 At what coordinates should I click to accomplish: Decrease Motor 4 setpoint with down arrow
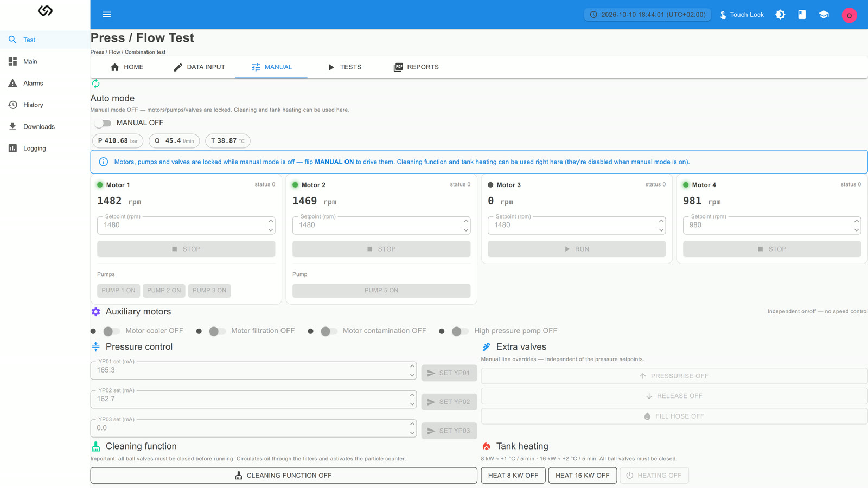pyautogui.click(x=857, y=230)
